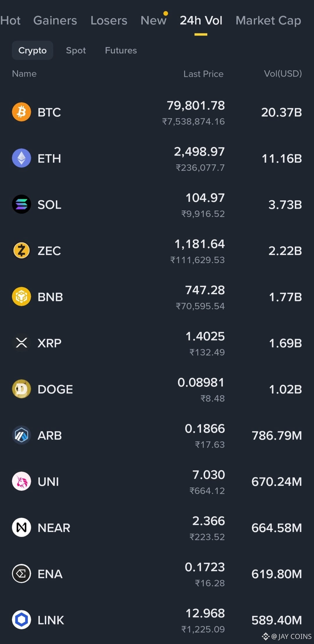Select the XRP coin icon
Viewport: 314px width, 644px height.
pyautogui.click(x=22, y=343)
